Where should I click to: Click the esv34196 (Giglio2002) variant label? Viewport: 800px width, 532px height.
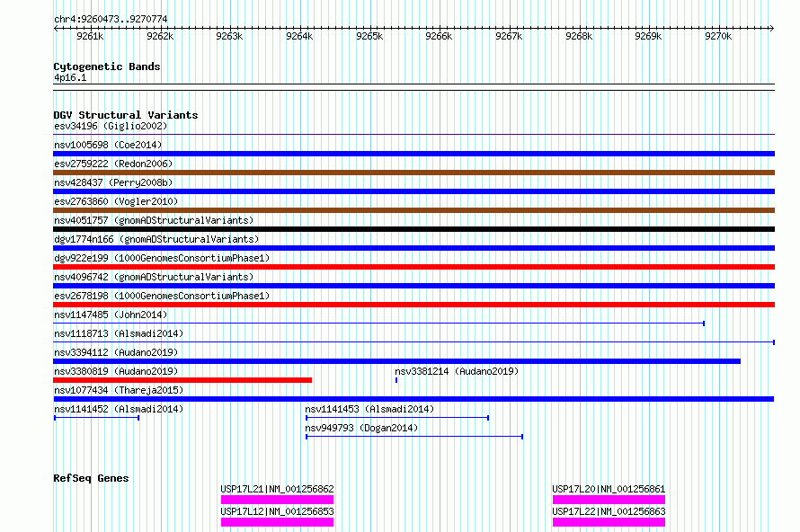coord(111,126)
